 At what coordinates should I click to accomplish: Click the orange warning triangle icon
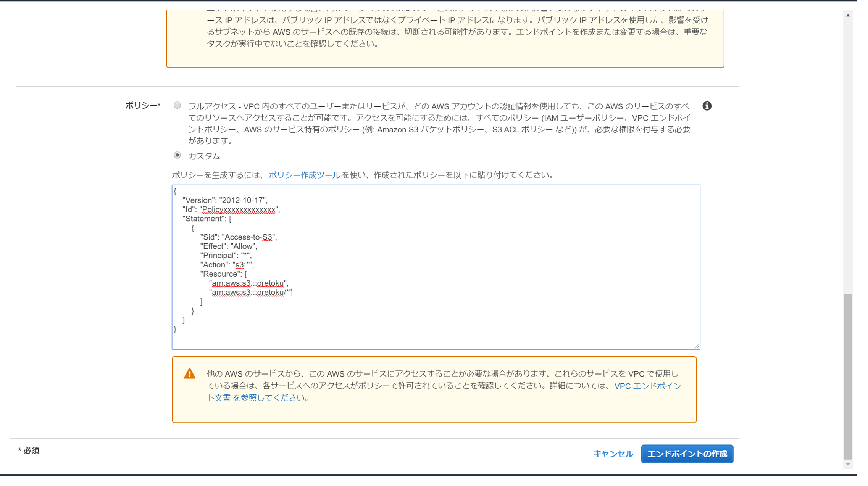tap(189, 373)
